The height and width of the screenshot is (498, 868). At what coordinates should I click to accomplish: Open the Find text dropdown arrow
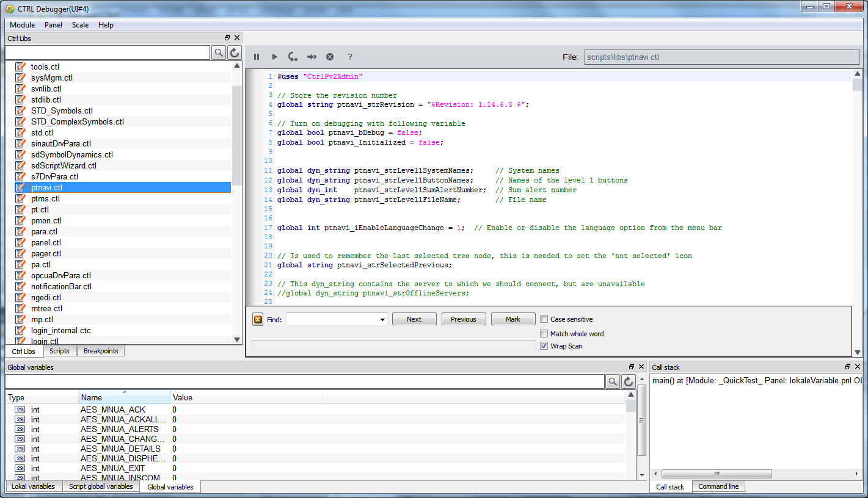(x=382, y=319)
